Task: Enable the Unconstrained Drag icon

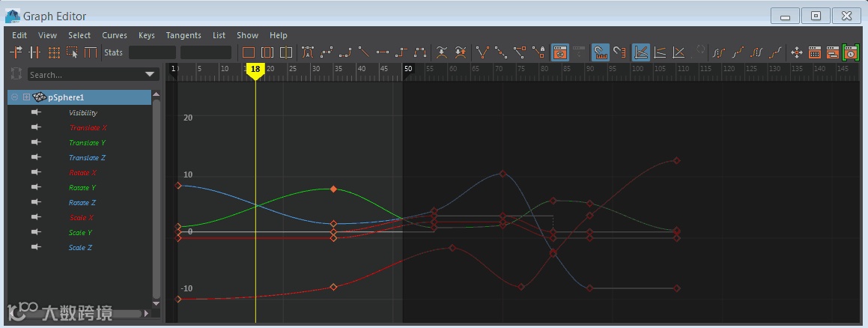Action: pos(797,52)
